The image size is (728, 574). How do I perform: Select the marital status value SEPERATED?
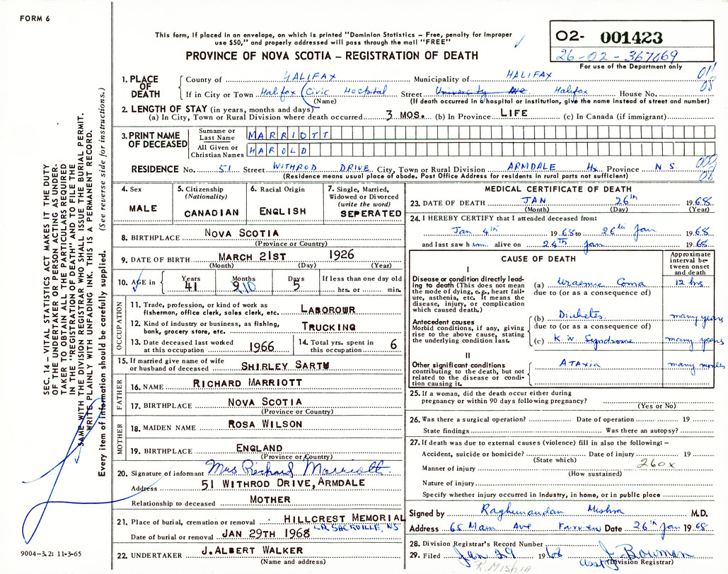370,213
